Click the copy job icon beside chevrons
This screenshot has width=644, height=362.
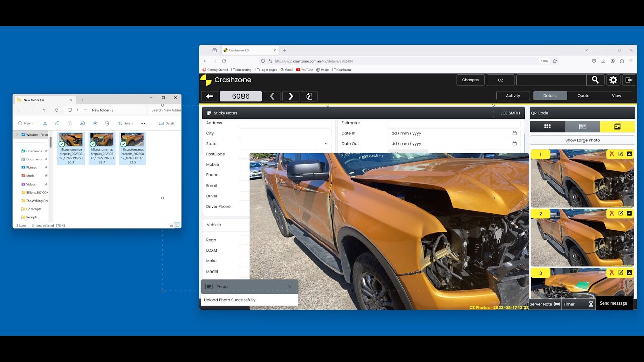(x=309, y=96)
